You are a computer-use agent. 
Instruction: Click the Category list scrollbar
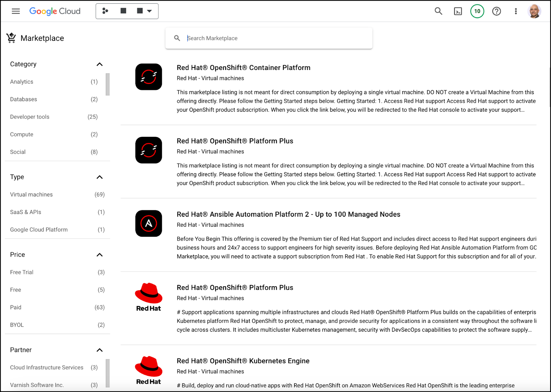pyautogui.click(x=108, y=84)
